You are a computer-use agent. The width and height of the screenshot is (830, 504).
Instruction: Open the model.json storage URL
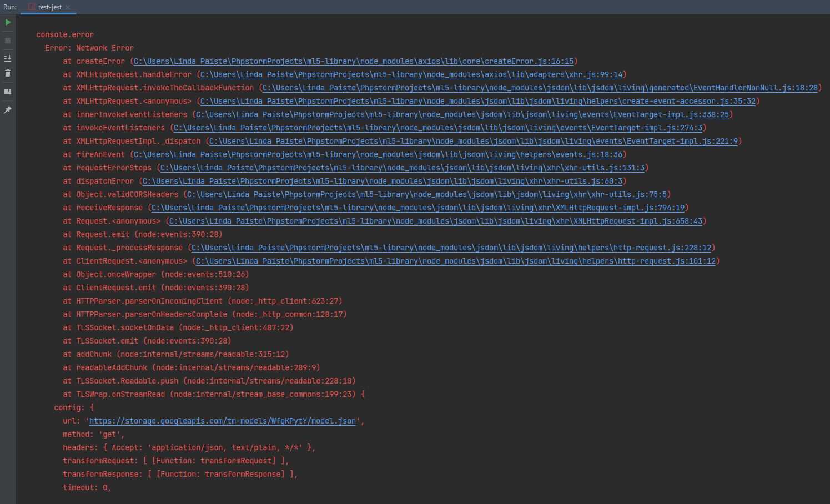[x=222, y=421]
